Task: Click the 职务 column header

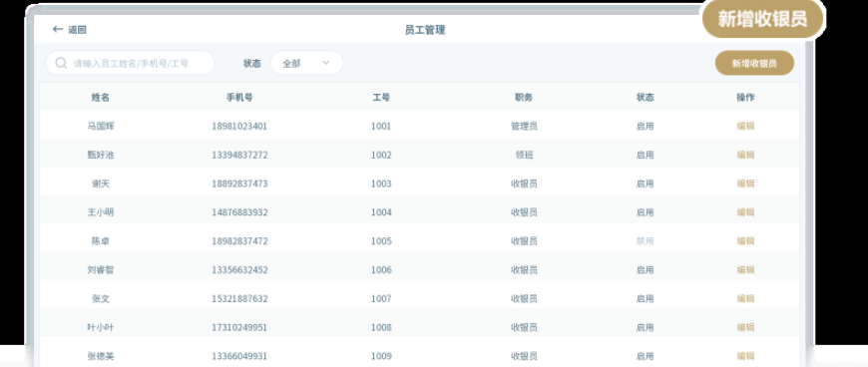Action: tap(524, 98)
